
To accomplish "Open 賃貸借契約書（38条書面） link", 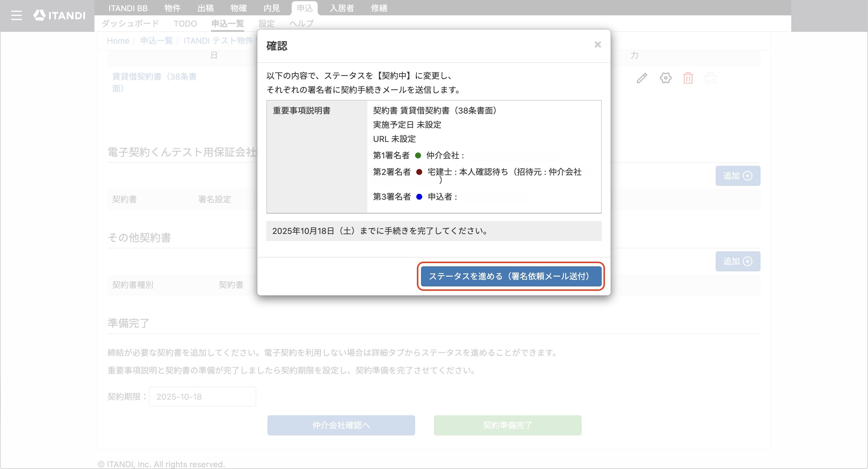I will pyautogui.click(x=154, y=82).
